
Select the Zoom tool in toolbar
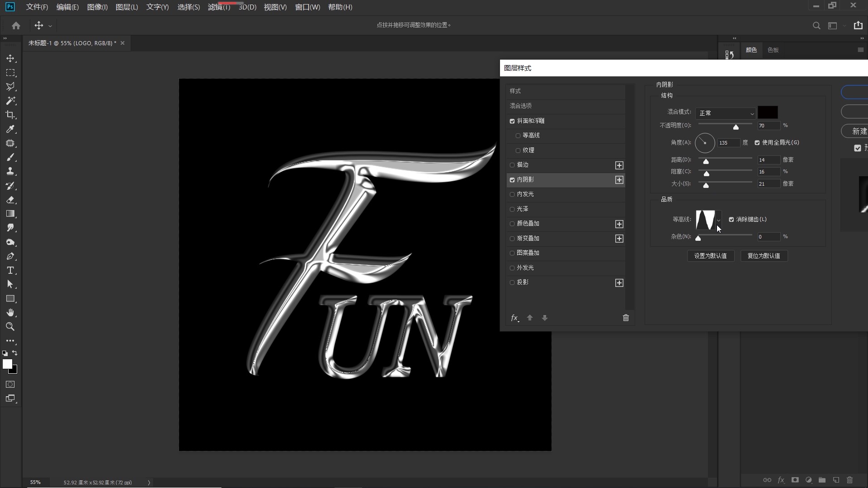tap(10, 327)
